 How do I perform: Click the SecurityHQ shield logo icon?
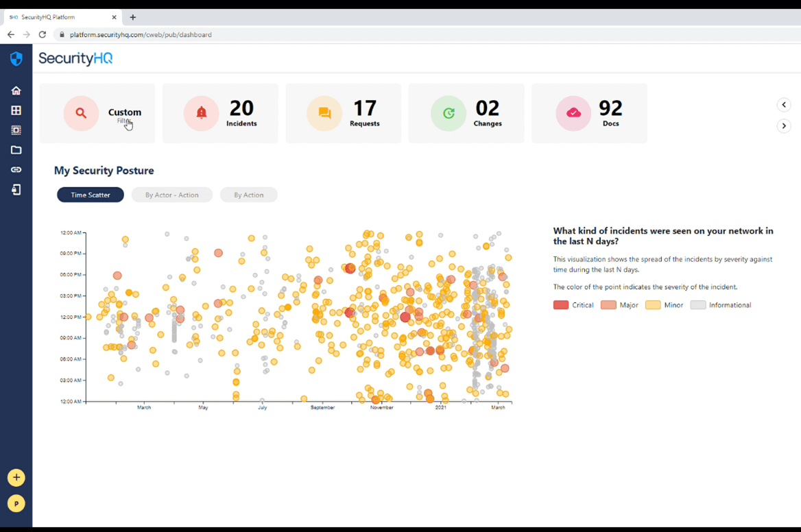[x=16, y=59]
